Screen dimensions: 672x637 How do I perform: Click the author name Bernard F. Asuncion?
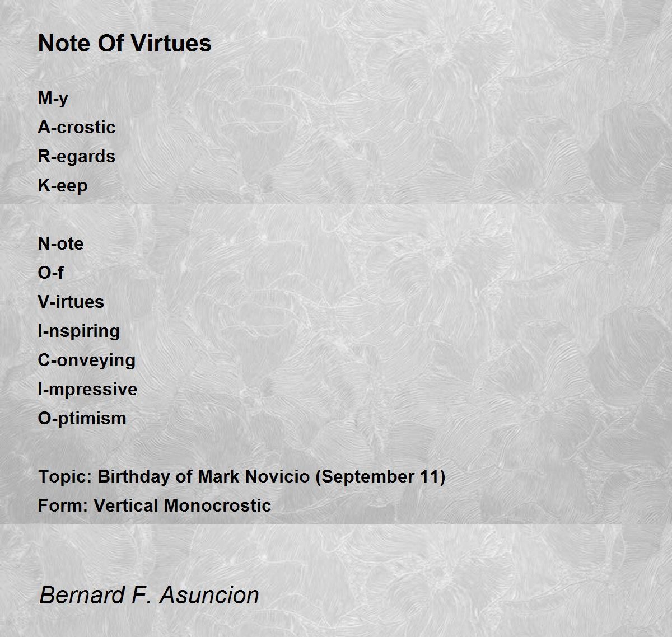point(149,595)
